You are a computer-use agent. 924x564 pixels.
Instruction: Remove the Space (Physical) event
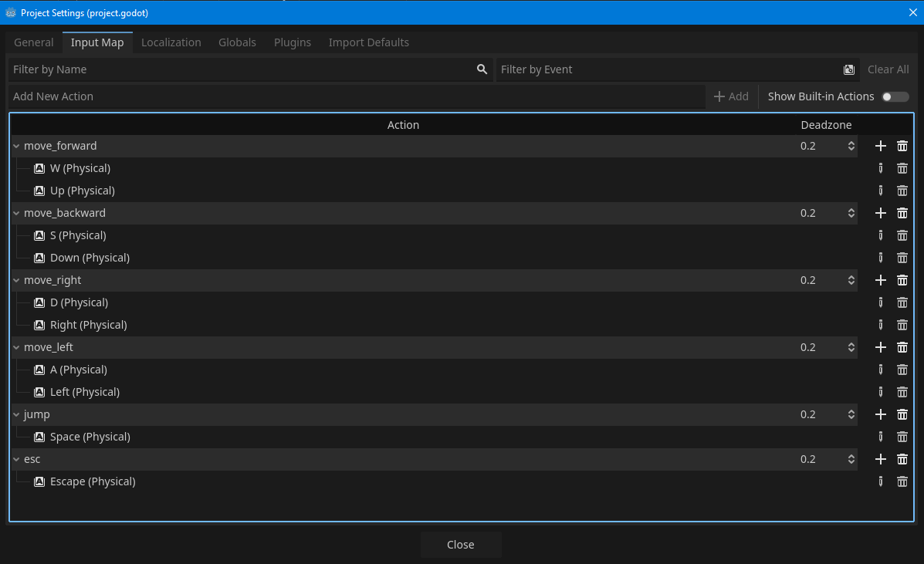[x=902, y=437]
